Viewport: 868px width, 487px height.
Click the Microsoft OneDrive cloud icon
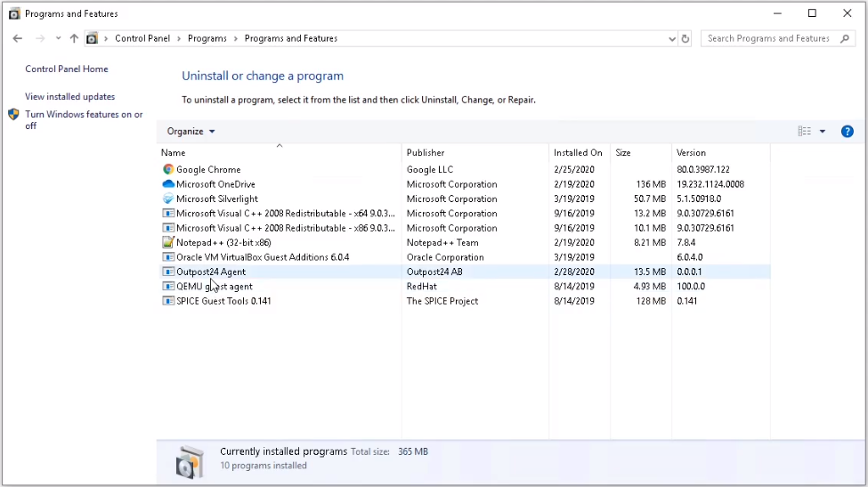click(168, 184)
